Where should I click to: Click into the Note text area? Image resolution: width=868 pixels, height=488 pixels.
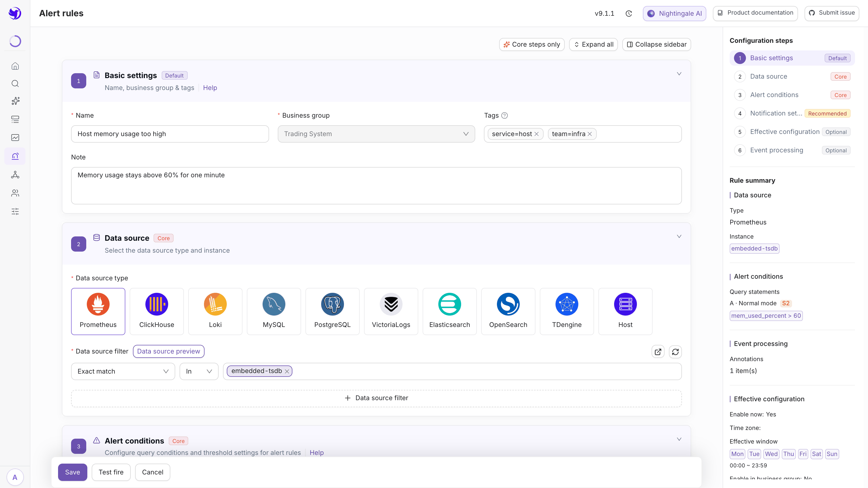pyautogui.click(x=376, y=185)
